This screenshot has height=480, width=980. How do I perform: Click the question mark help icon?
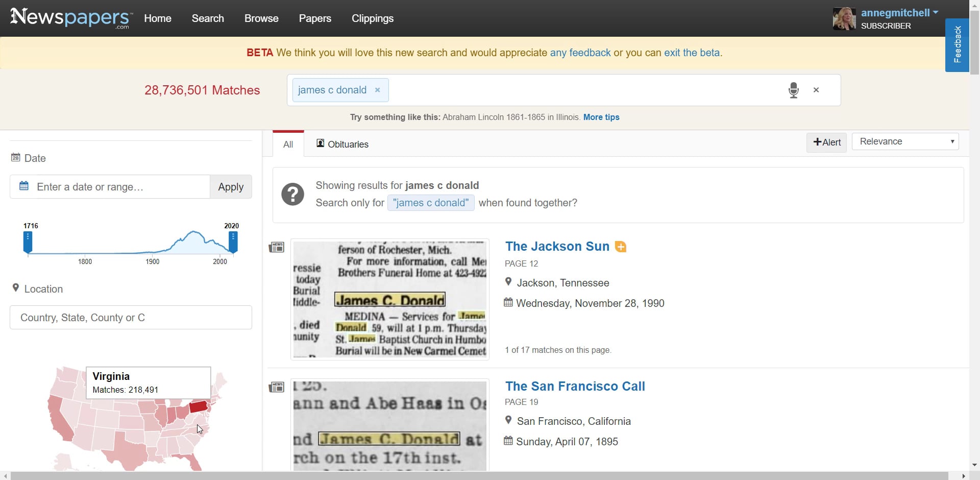pos(292,195)
